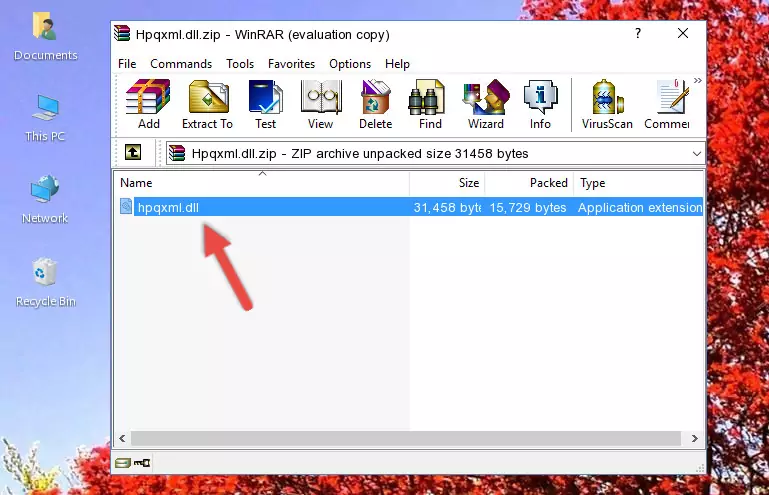The width and height of the screenshot is (769, 495).
Task: Click the horizontal scrollbar right arrow
Action: tap(694, 438)
